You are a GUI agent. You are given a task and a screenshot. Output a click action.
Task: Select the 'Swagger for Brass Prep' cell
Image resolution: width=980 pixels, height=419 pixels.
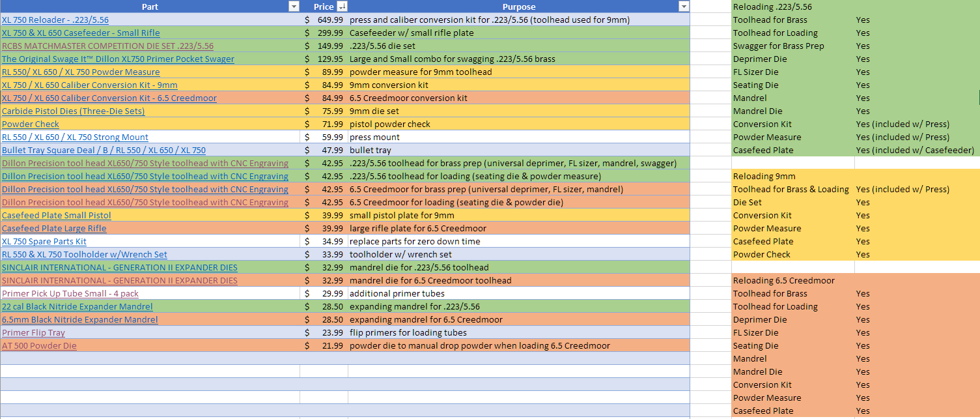pyautogui.click(x=793, y=46)
